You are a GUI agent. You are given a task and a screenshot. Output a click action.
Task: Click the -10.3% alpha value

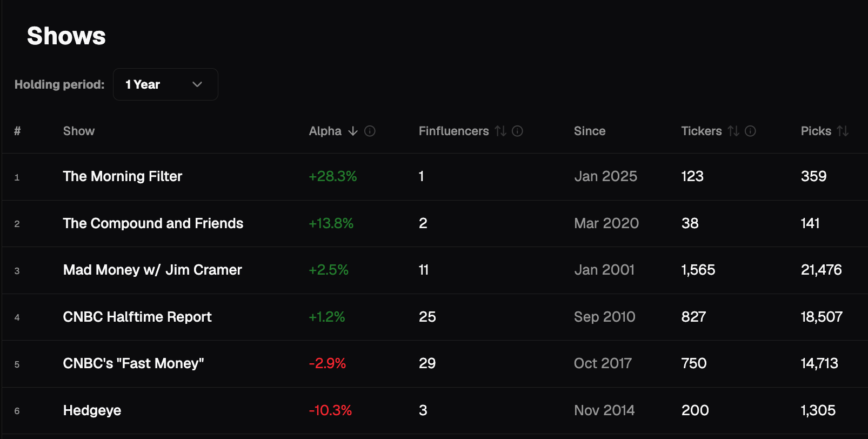tap(330, 410)
